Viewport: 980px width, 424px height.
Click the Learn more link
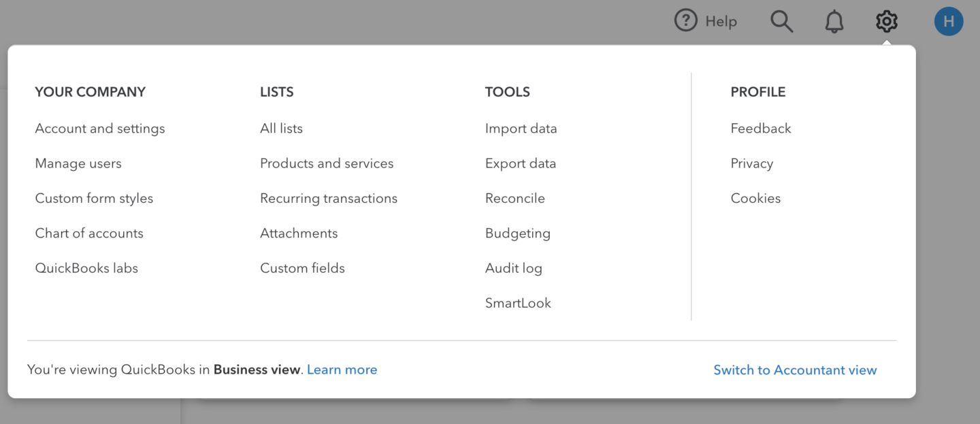[x=342, y=369]
